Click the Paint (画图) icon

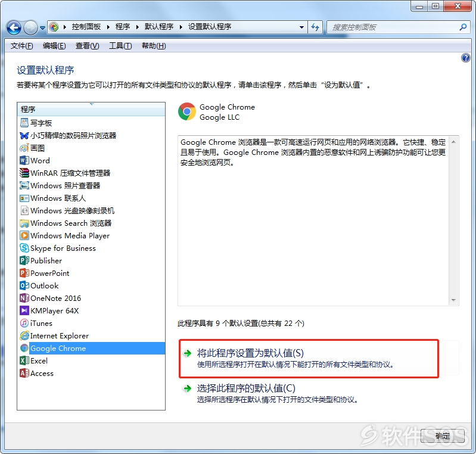[24, 148]
